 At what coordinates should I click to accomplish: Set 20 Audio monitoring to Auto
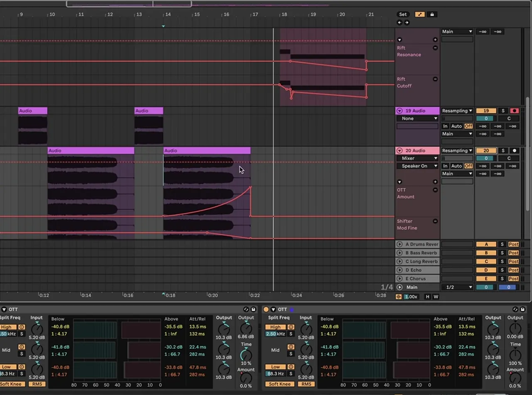pyautogui.click(x=456, y=166)
